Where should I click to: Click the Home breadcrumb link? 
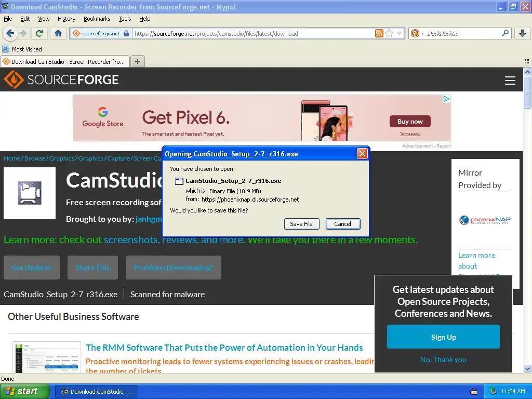(12, 158)
